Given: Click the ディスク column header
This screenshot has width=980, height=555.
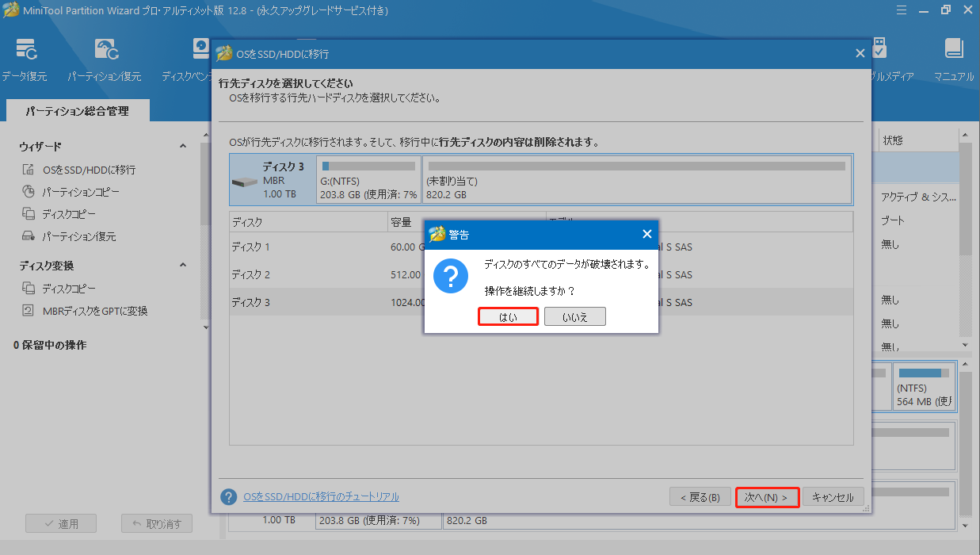Looking at the screenshot, I should pyautogui.click(x=309, y=222).
